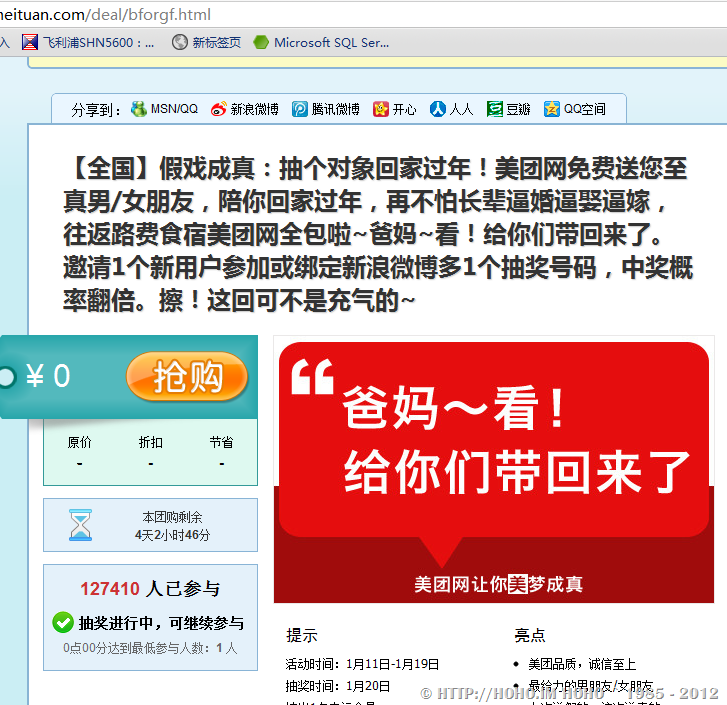Click 活动时间：1月11日-1月19日 line
Viewport: 727px width, 705px height.
coord(362,664)
